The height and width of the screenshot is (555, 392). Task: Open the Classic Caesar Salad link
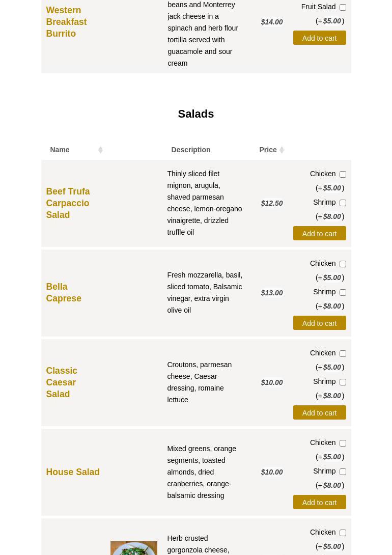pyautogui.click(x=62, y=382)
